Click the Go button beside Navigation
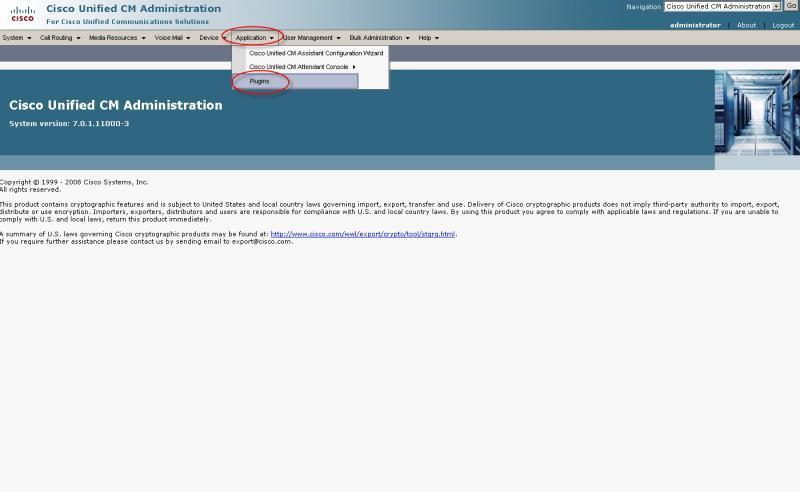The width and height of the screenshot is (800, 492). (791, 6)
